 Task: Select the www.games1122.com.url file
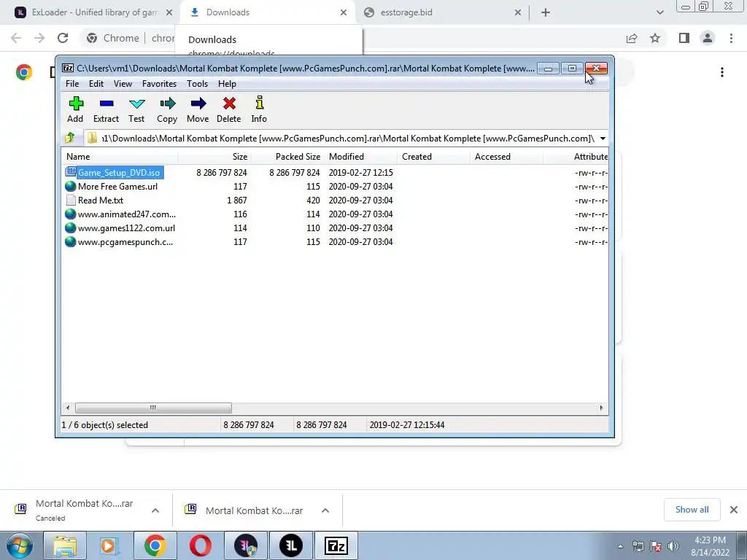(x=126, y=228)
